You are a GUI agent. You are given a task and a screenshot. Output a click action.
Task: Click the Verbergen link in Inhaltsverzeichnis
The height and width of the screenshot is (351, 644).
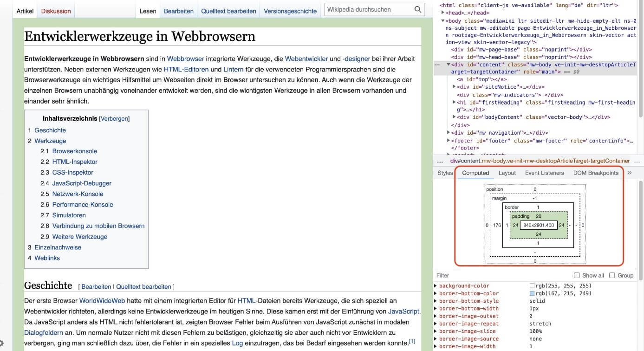click(x=114, y=119)
